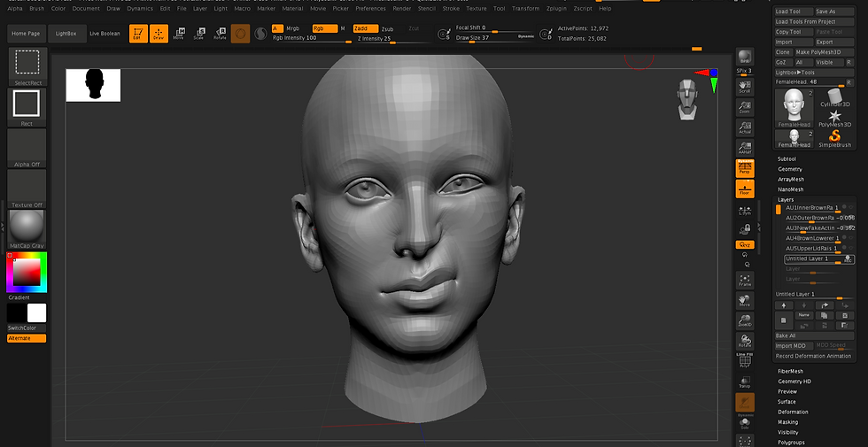Select the Rotate tool in top shelf
The width and height of the screenshot is (868, 447).
[x=220, y=34]
